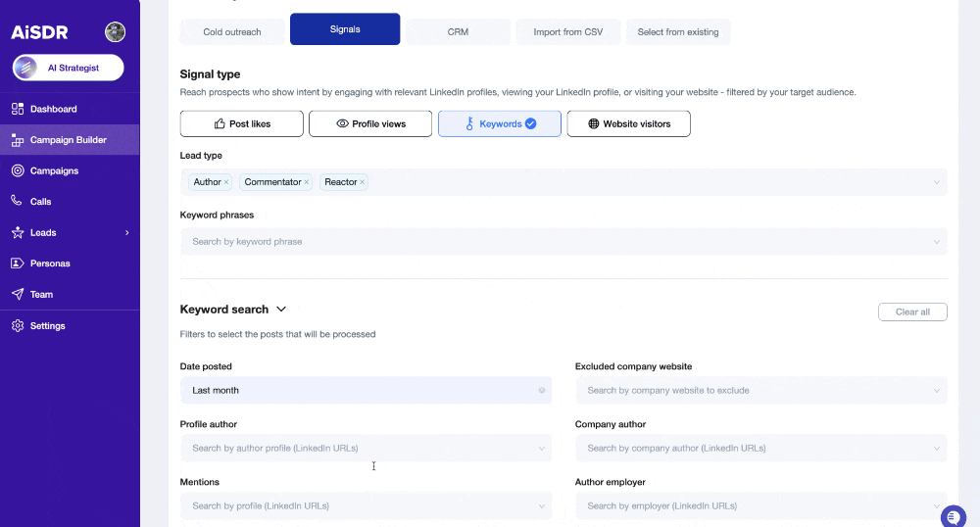Click the Campaigns target icon
The image size is (980, 527).
pos(18,170)
